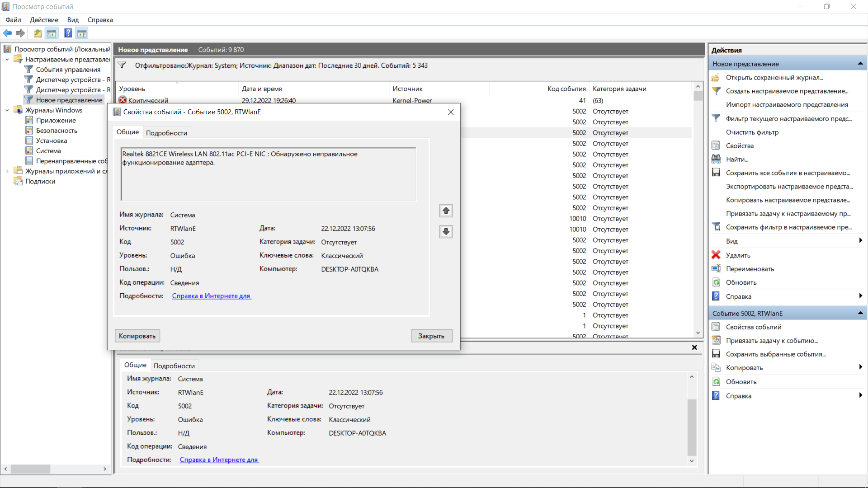Viewport: 868px width, 488px height.
Task: Click the Subscriptions icon in tree
Action: [x=18, y=181]
